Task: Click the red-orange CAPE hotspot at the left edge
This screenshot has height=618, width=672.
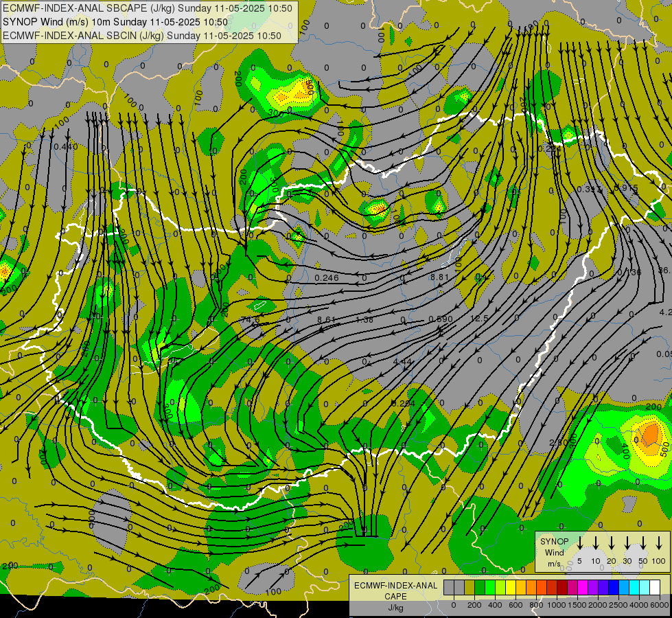Action: click(x=4, y=271)
